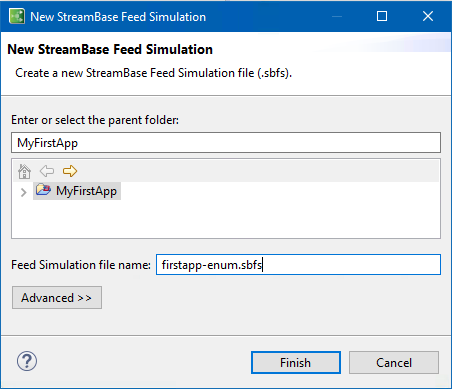Cancel the new feed simulation wizard
452x389 pixels.
point(394,362)
